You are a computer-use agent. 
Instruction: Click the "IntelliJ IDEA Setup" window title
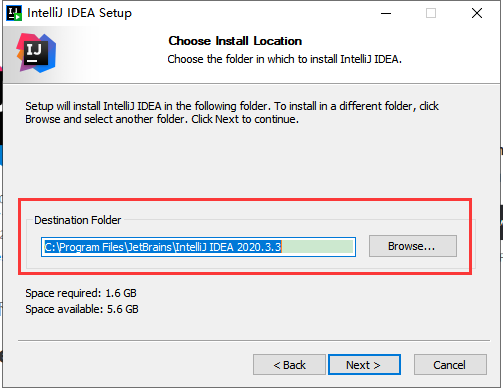tap(79, 13)
